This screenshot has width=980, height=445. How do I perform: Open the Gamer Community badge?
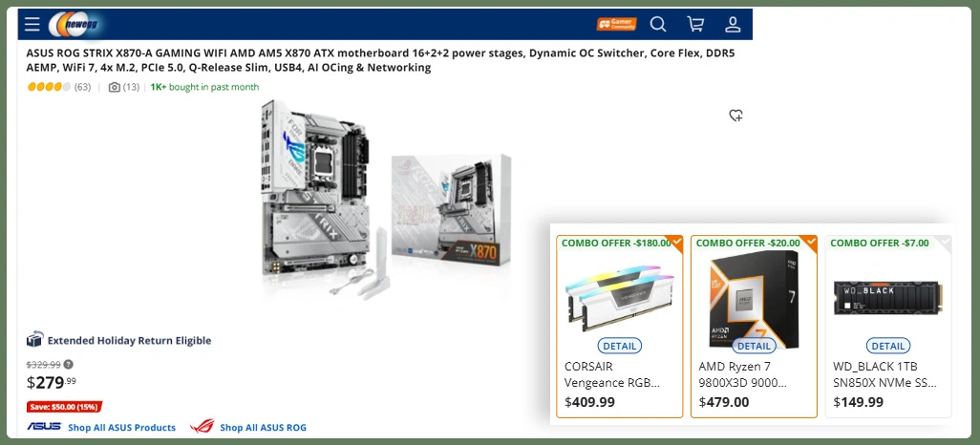pos(616,25)
